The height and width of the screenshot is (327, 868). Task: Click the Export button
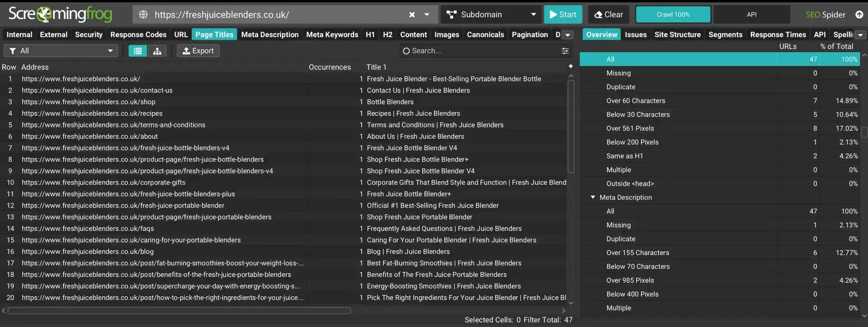click(198, 51)
